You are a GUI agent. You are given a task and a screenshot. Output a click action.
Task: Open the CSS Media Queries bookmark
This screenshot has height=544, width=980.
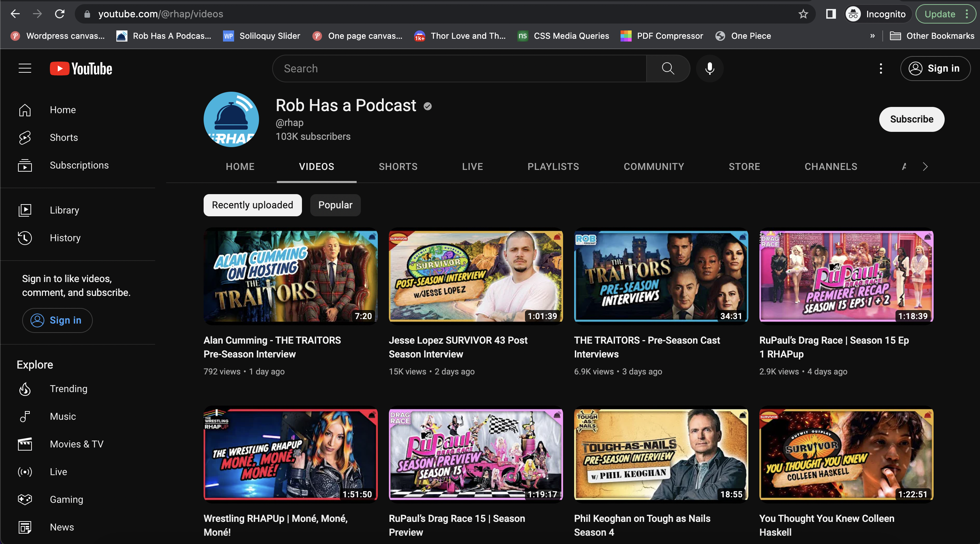563,36
